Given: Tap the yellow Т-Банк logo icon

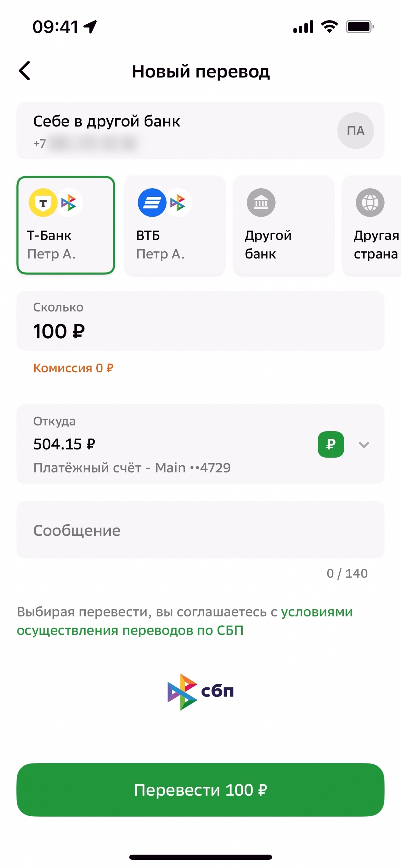Looking at the screenshot, I should tap(43, 203).
